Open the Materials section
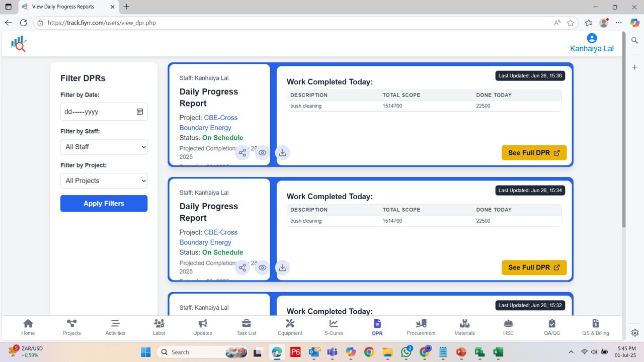The height and width of the screenshot is (362, 644). point(464,327)
